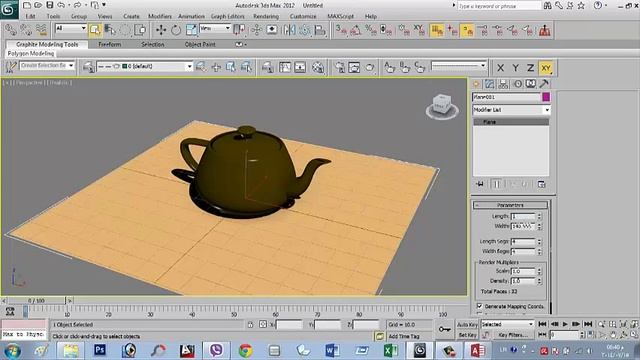Play the animation
Viewport: 640px width, 360px height.
coord(565,324)
